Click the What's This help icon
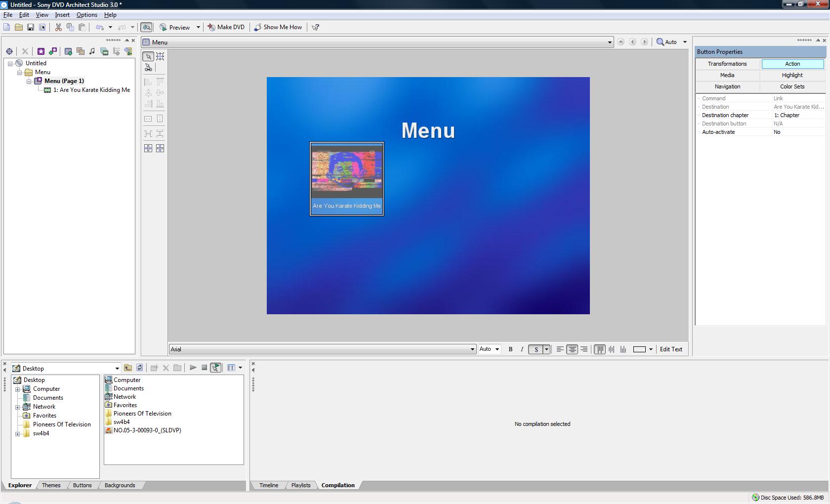This screenshot has width=830, height=504. [x=316, y=27]
